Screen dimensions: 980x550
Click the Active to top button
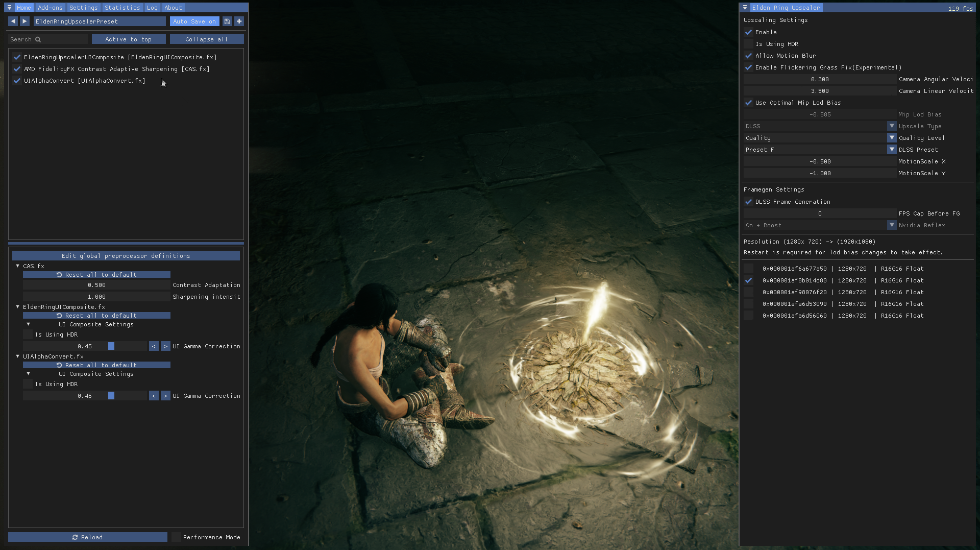click(129, 39)
